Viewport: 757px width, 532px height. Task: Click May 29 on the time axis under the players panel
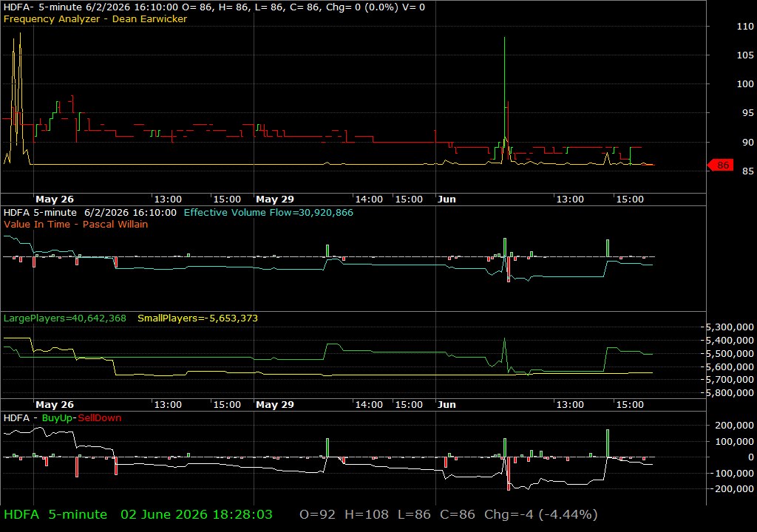click(275, 405)
